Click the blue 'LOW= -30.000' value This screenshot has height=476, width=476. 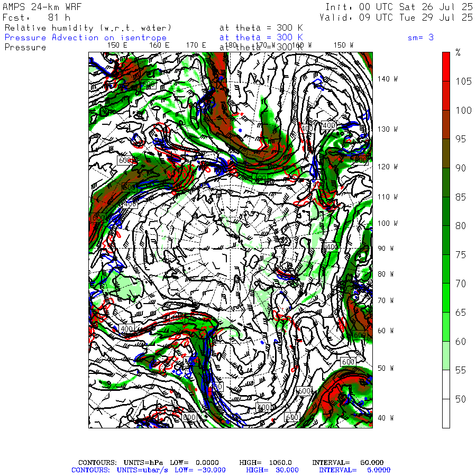[200, 470]
